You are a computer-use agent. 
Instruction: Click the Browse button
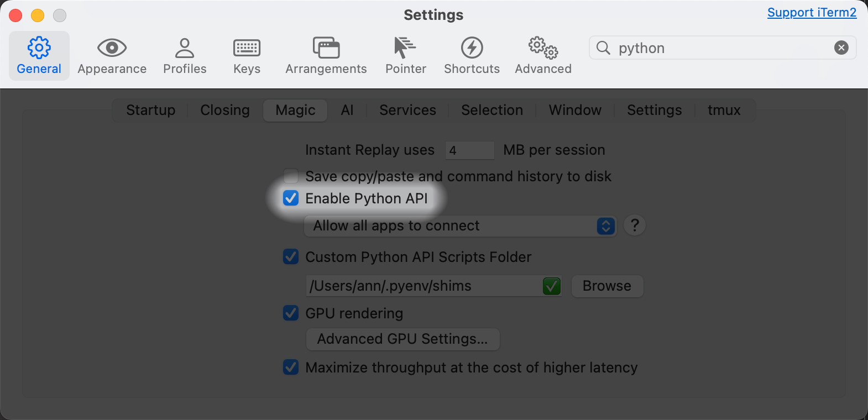606,286
